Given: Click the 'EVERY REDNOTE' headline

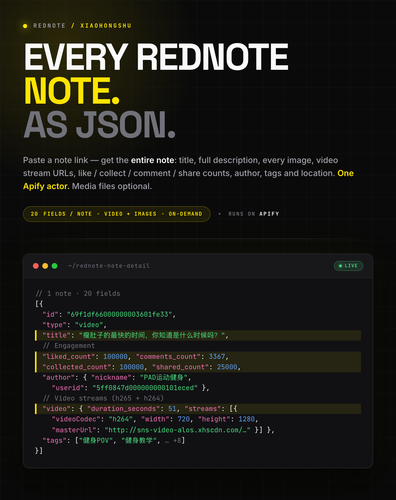Looking at the screenshot, I should click(156, 57).
